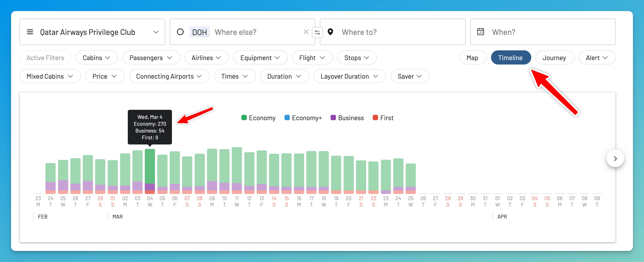Switch to the Journey view

(x=554, y=58)
